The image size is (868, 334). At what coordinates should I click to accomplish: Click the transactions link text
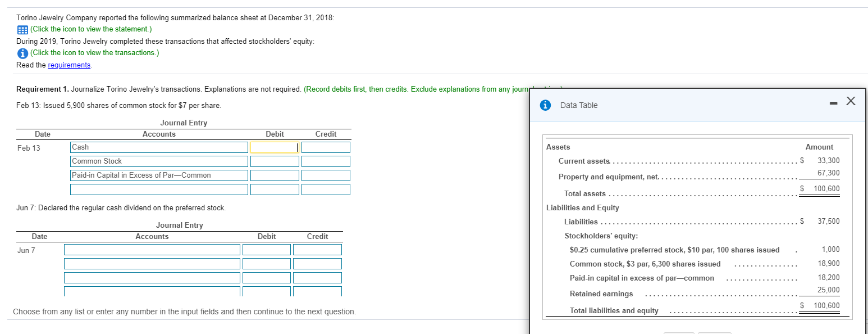point(95,53)
